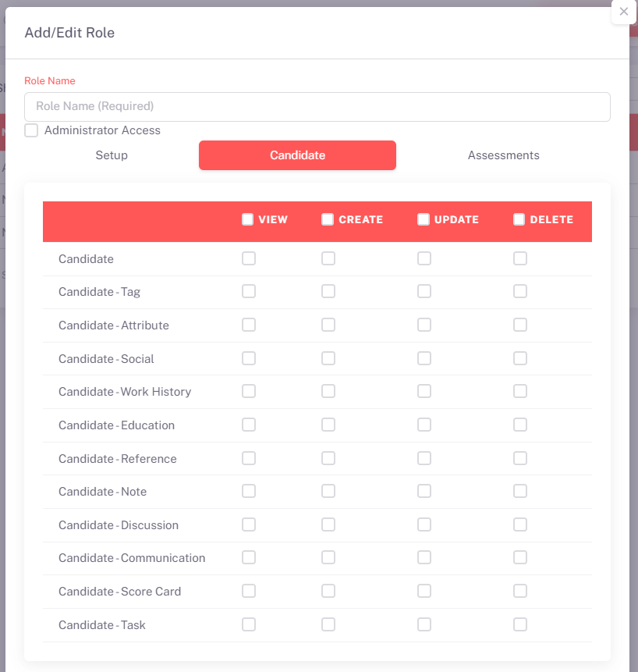Screen dimensions: 638x672
Task: Click the Role Name input field
Action: click(x=317, y=106)
